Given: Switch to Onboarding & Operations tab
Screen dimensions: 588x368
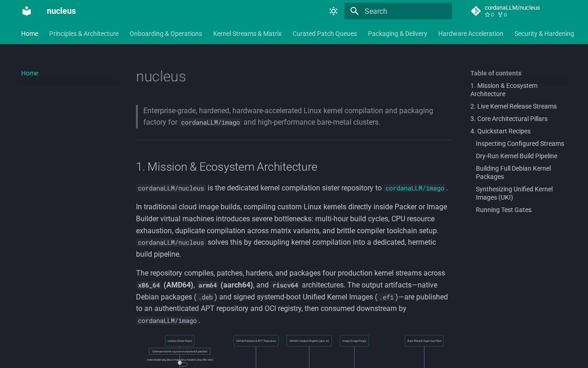Looking at the screenshot, I should coord(166,34).
